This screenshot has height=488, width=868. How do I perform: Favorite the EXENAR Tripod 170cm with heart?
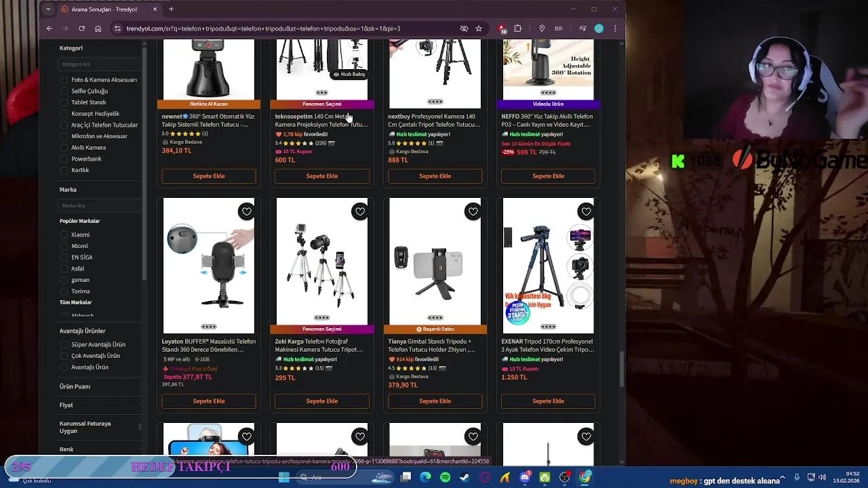587,211
